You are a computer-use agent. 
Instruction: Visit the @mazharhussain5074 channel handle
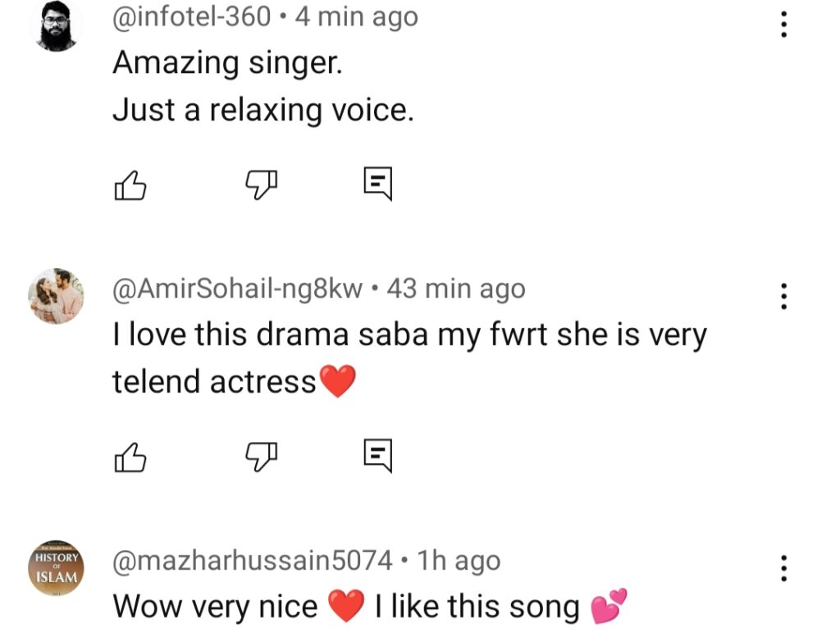pyautogui.click(x=253, y=561)
